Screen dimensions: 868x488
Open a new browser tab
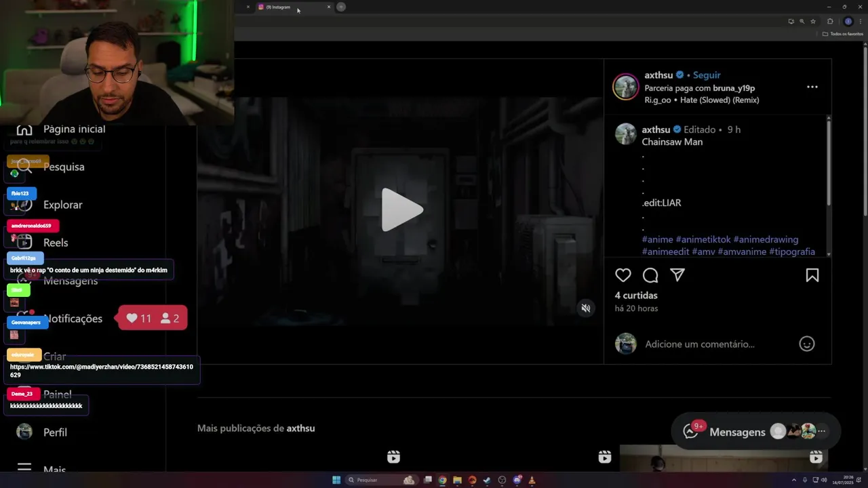click(341, 7)
